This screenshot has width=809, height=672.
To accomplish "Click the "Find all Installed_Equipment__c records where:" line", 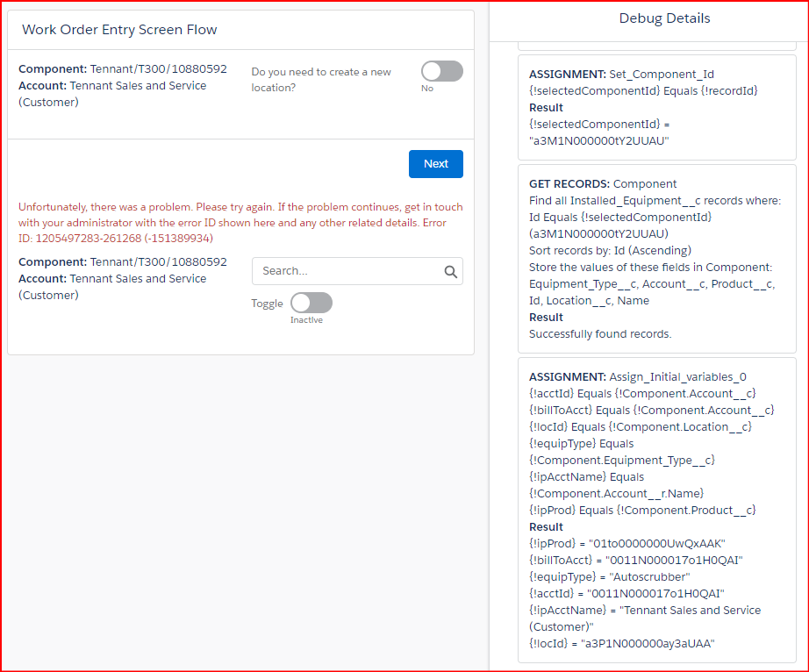I will 655,201.
